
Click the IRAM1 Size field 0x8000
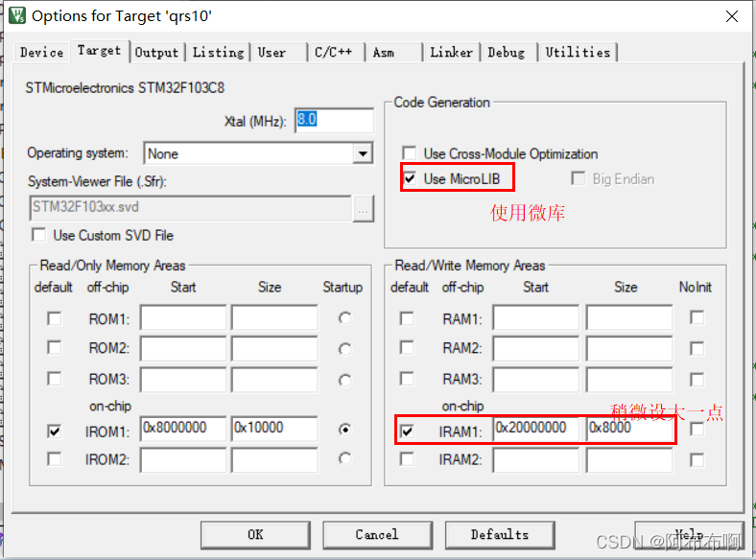click(629, 429)
